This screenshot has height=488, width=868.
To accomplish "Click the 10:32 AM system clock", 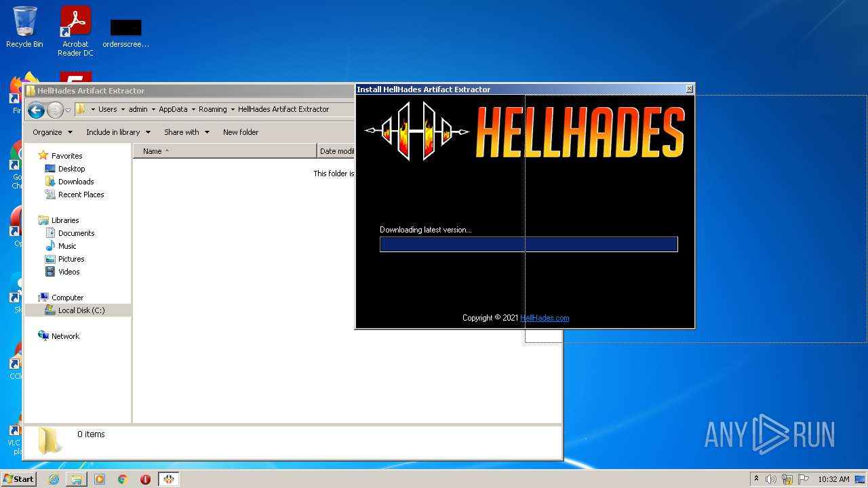I will 833,479.
